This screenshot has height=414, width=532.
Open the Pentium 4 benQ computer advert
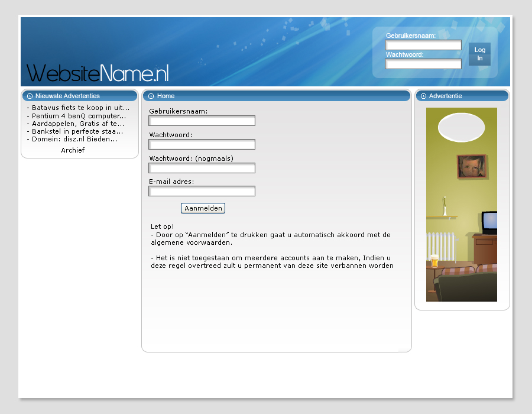pyautogui.click(x=76, y=116)
